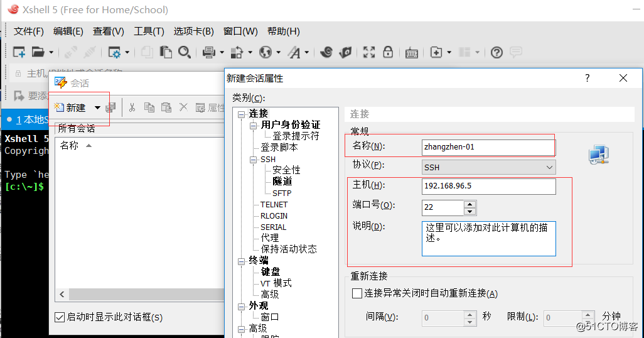
Task: Click the lock screen padlock icon
Action: (388, 52)
